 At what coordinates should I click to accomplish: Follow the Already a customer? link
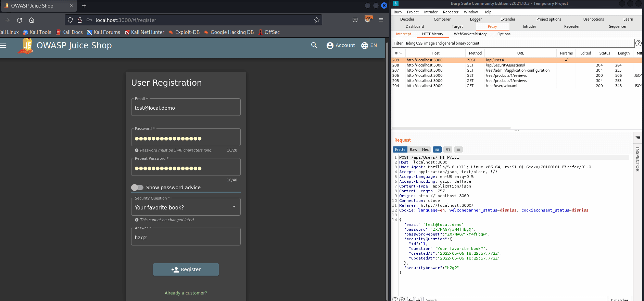[186, 293]
